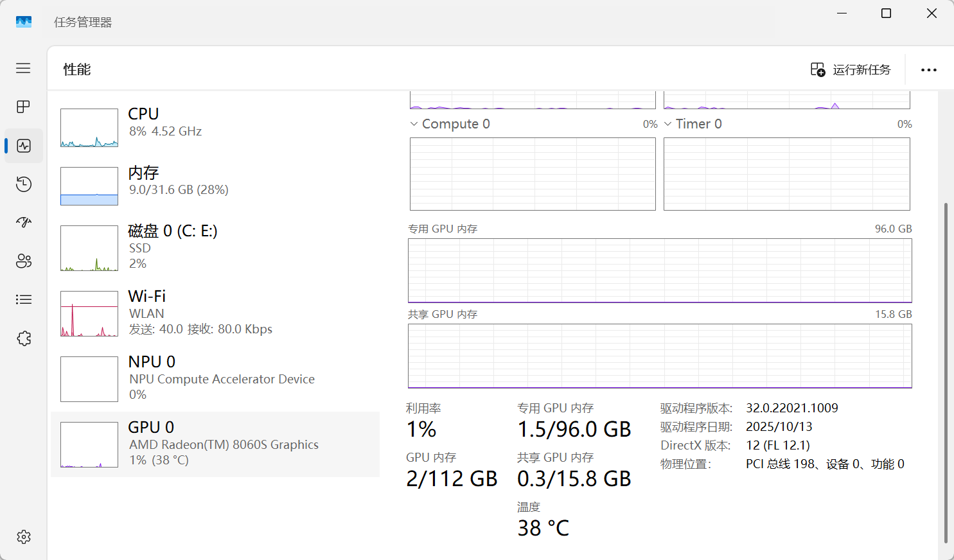Open the Services puzzle icon

[24, 338]
